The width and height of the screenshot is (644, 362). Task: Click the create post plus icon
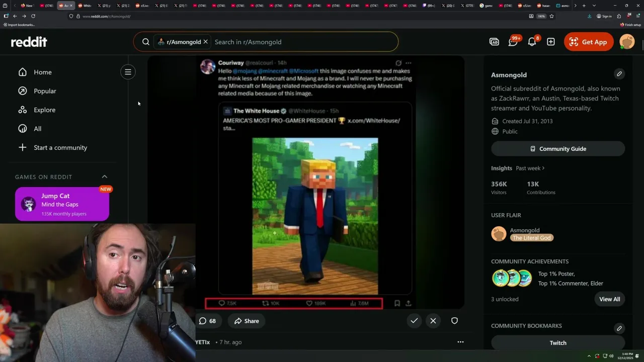click(x=551, y=42)
